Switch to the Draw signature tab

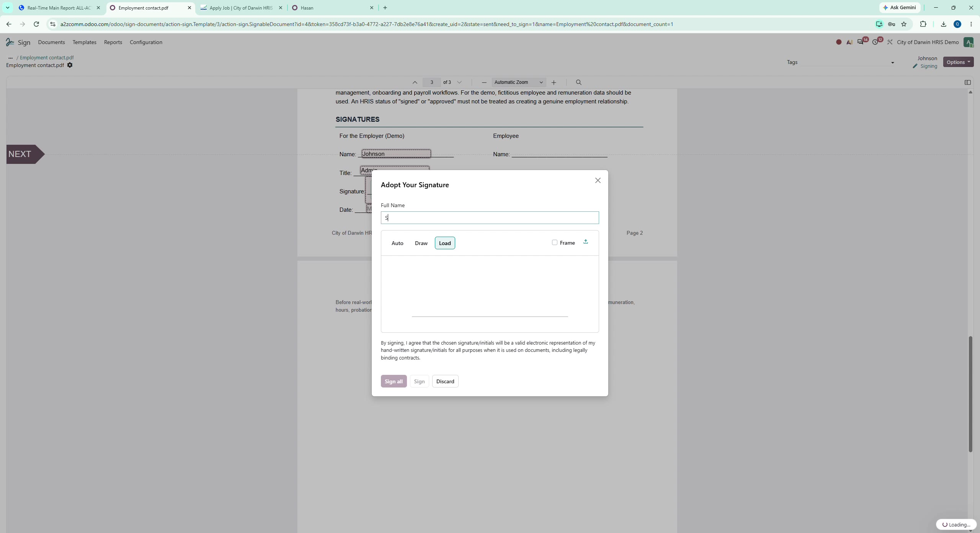pos(421,243)
